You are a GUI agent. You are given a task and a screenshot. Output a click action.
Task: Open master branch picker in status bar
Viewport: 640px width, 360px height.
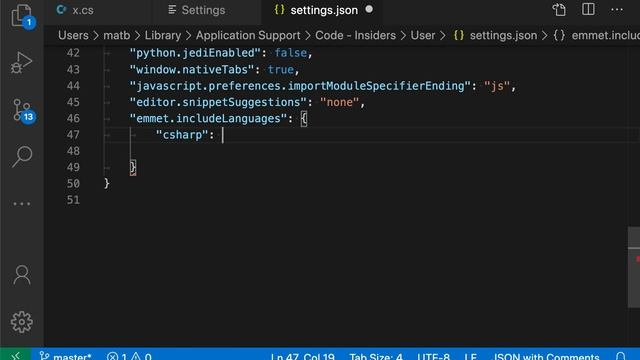coord(65,356)
